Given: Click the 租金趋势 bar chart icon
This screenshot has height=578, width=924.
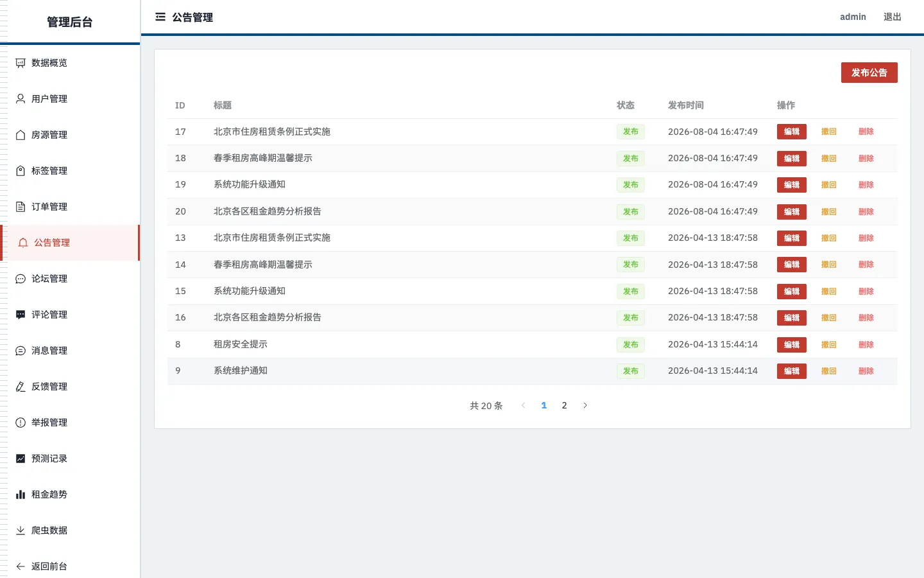Looking at the screenshot, I should [x=21, y=495].
